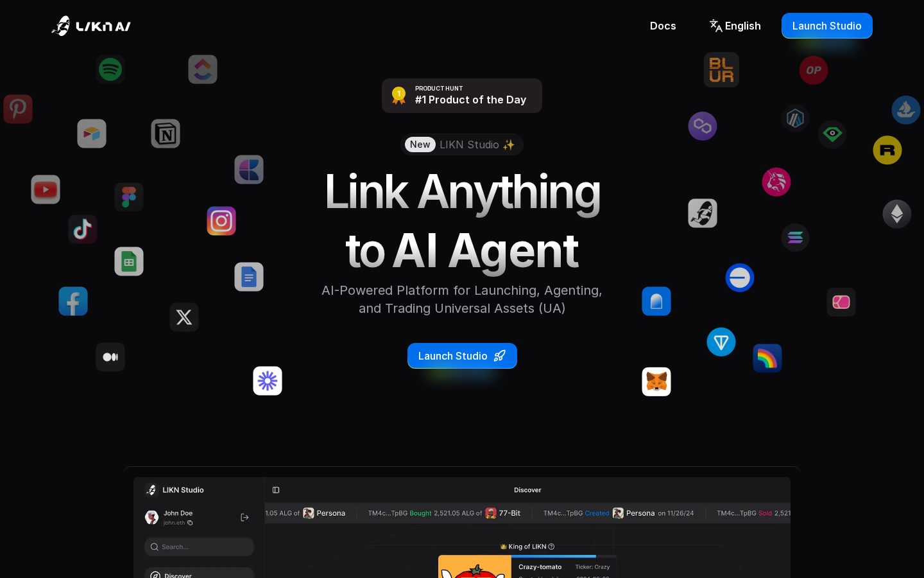
Task: Click the Rainbow wallet icon
Action: coord(767,358)
